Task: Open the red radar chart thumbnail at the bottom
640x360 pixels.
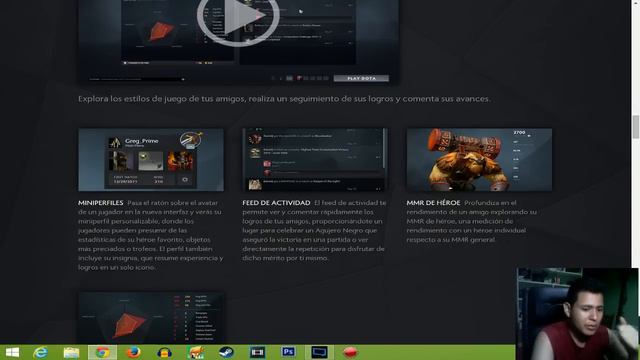Action: click(151, 318)
